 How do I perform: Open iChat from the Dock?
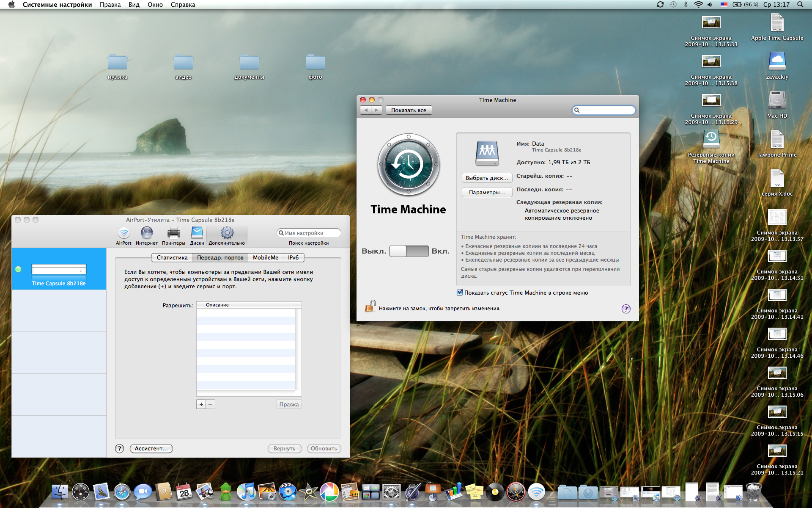point(143,492)
